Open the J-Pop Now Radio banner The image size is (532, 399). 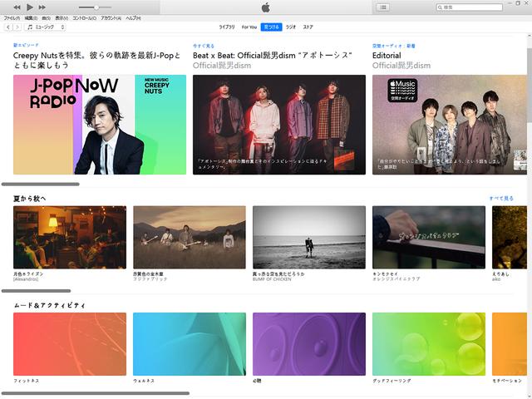click(100, 125)
